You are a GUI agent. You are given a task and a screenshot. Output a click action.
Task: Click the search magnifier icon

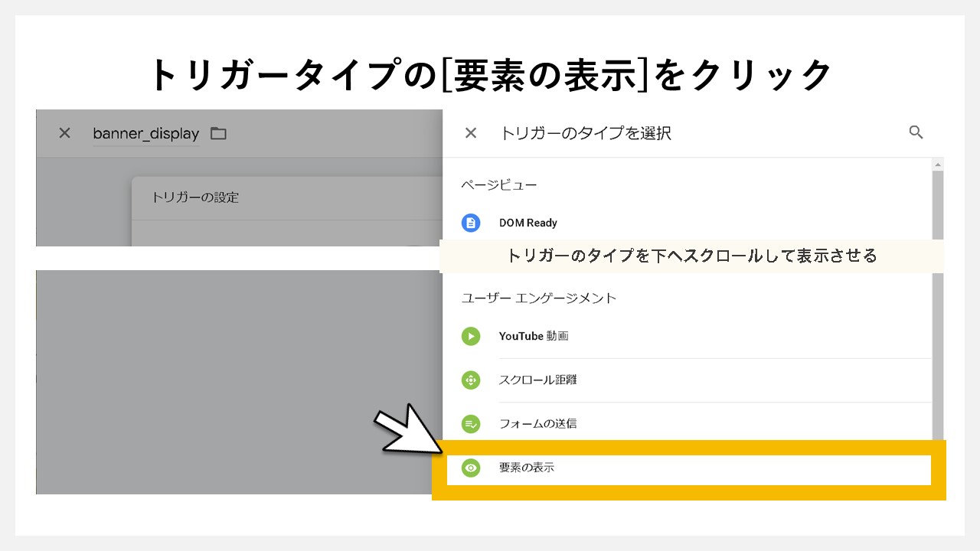[916, 132]
